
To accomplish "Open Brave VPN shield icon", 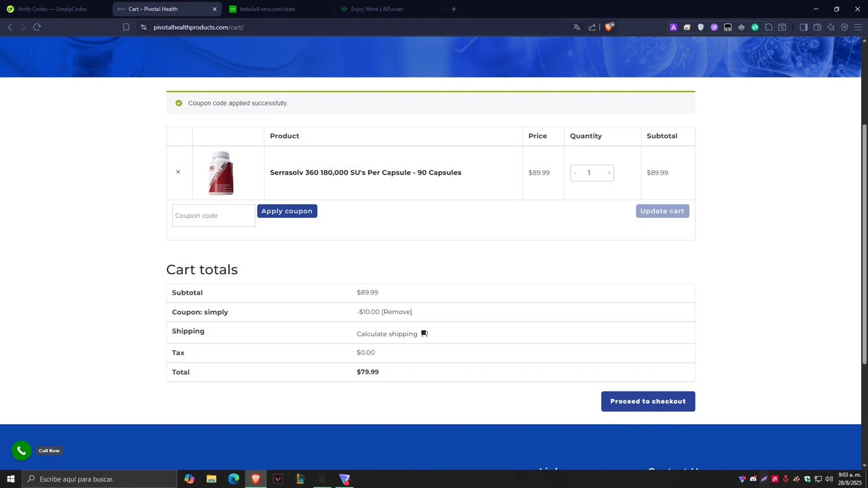I will (844, 27).
